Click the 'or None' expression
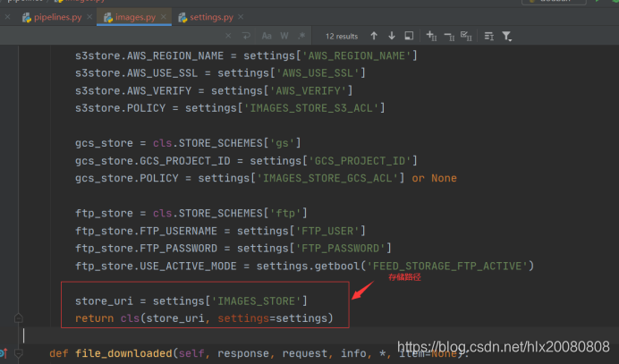 pos(434,179)
